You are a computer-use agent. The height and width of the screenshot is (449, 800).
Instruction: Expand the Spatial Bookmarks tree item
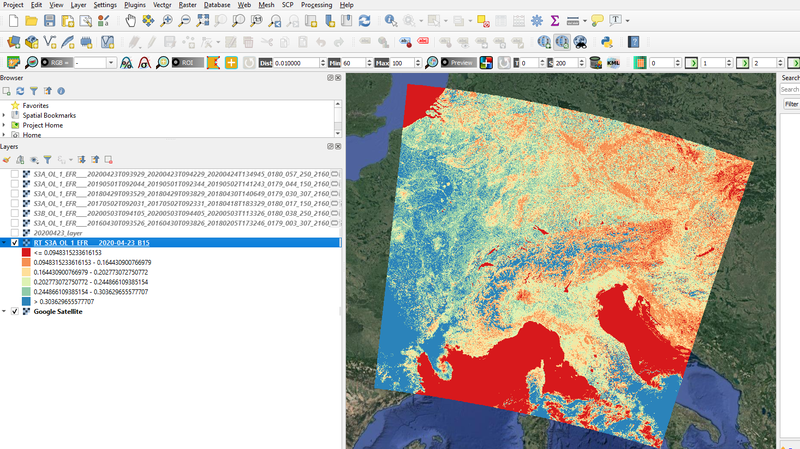[4, 115]
